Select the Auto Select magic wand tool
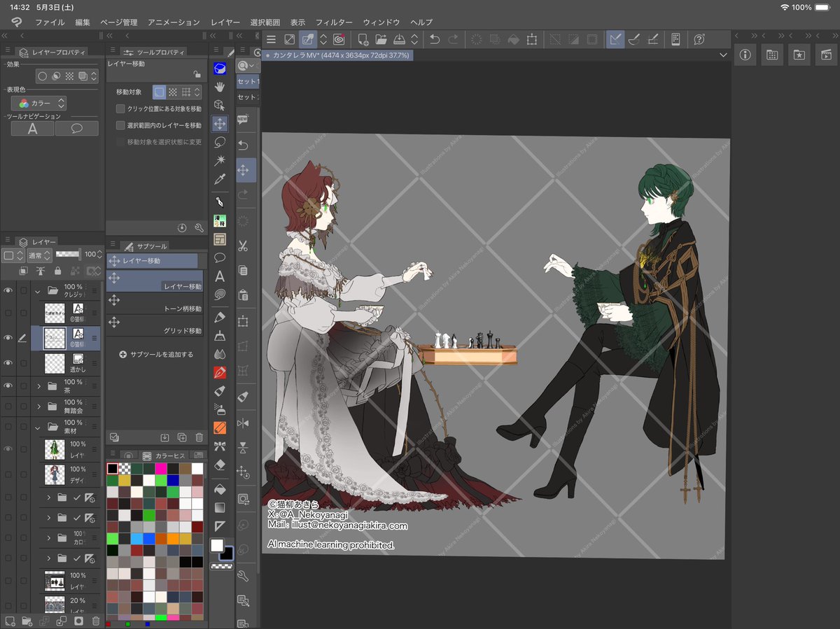840x629 pixels. [x=220, y=160]
